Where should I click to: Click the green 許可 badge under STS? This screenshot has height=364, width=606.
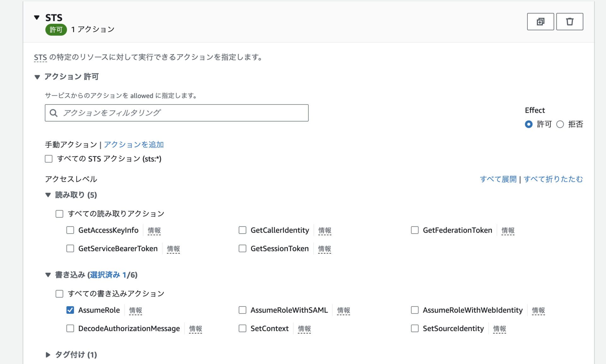click(56, 30)
